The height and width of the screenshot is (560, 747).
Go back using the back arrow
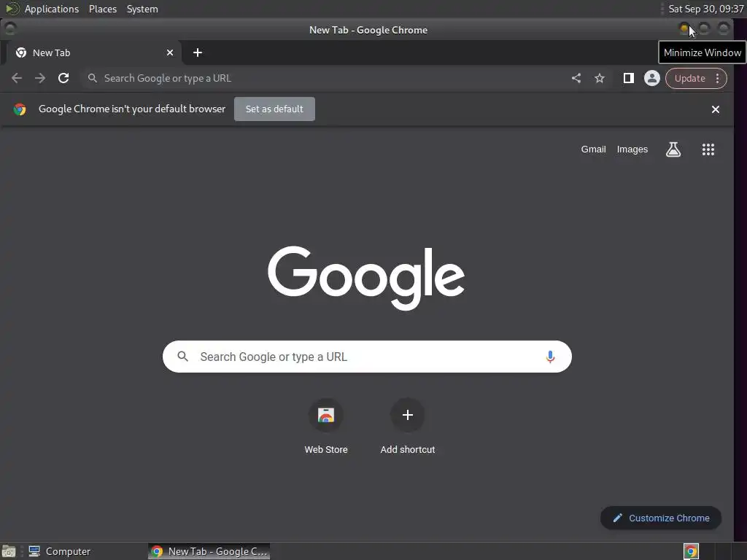pyautogui.click(x=17, y=78)
